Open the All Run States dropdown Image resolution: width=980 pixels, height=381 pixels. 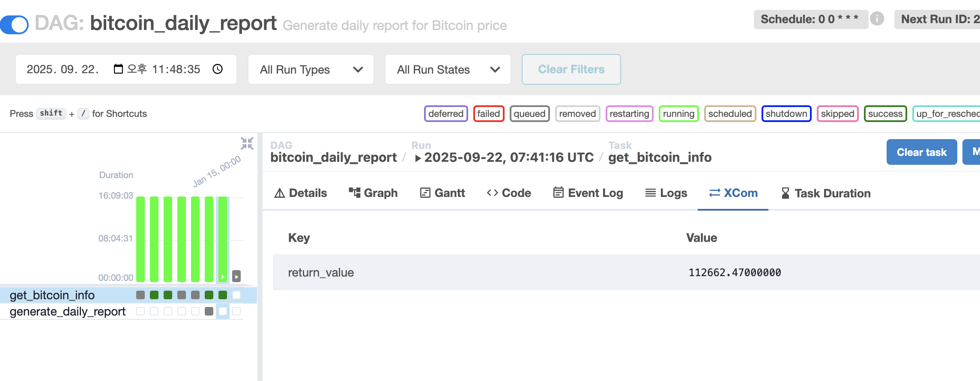[x=448, y=69]
